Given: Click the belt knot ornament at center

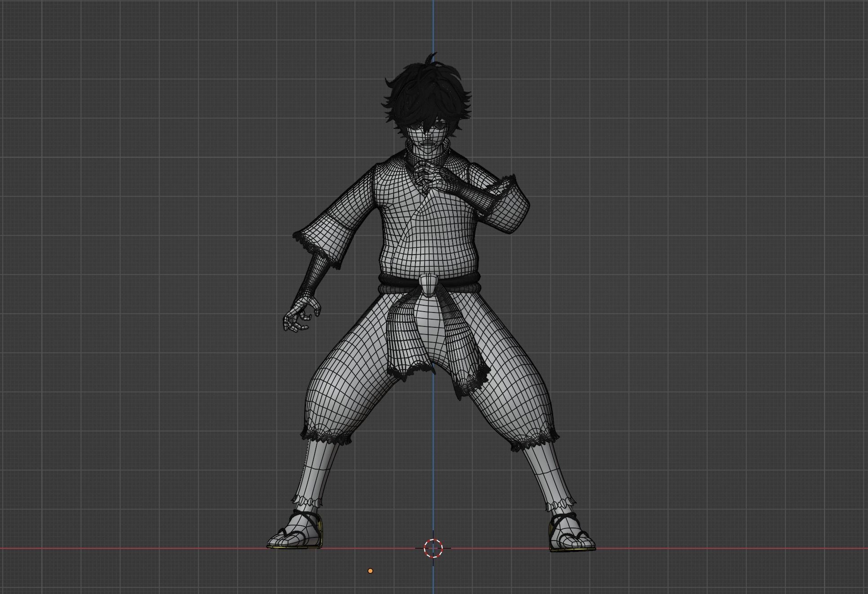Looking at the screenshot, I should (x=429, y=286).
